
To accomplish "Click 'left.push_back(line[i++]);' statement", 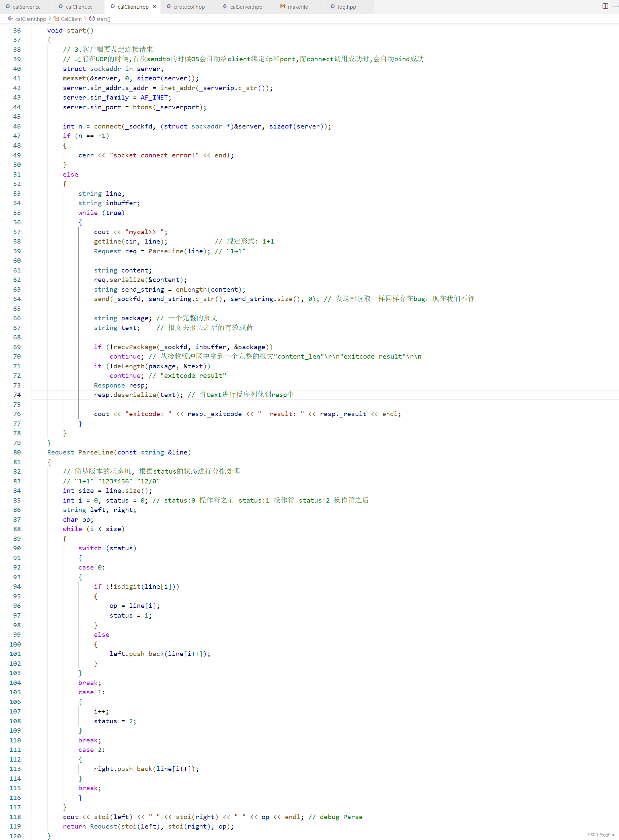I will [x=160, y=654].
